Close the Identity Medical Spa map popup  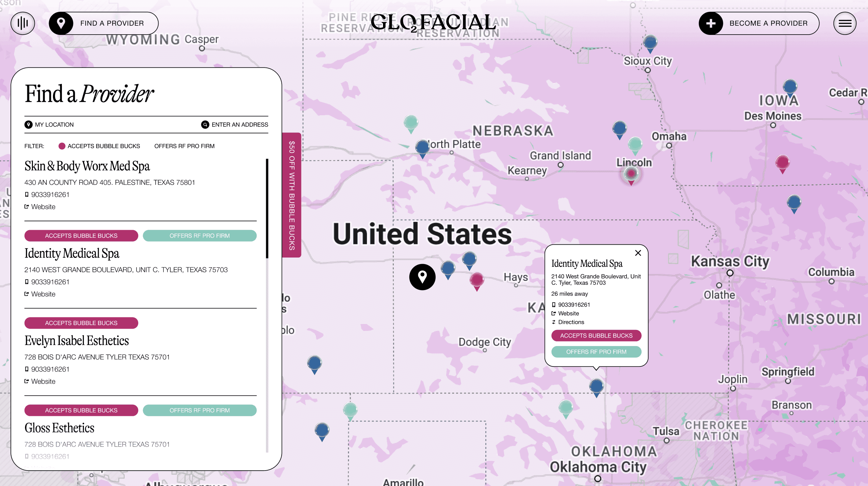coord(638,253)
